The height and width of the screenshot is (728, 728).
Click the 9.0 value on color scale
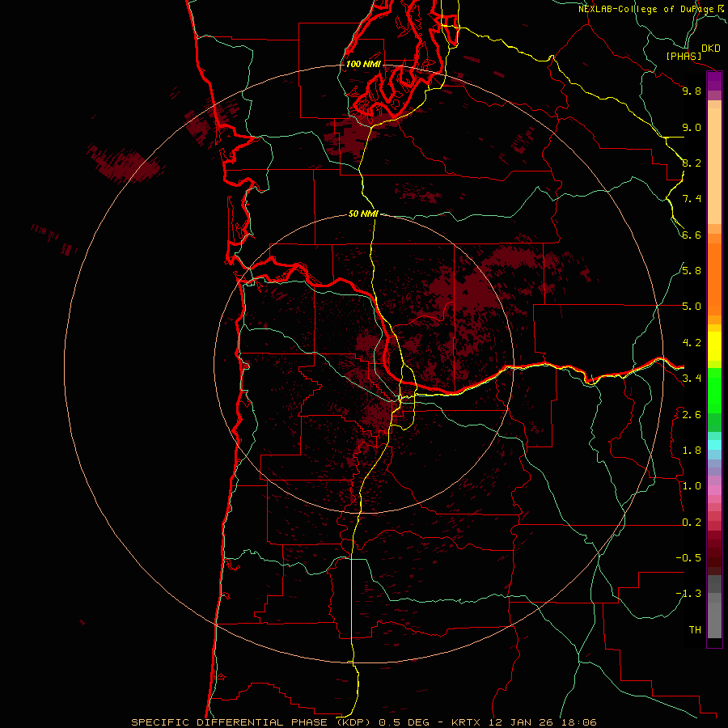[692, 127]
